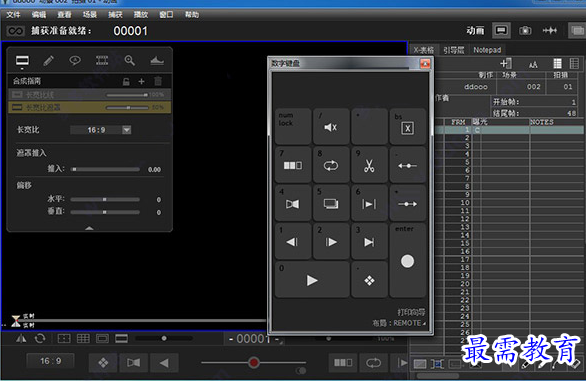This screenshot has width=586, height=381.
Task: Select the last tool tab after magnifier
Action: pyautogui.click(x=157, y=60)
